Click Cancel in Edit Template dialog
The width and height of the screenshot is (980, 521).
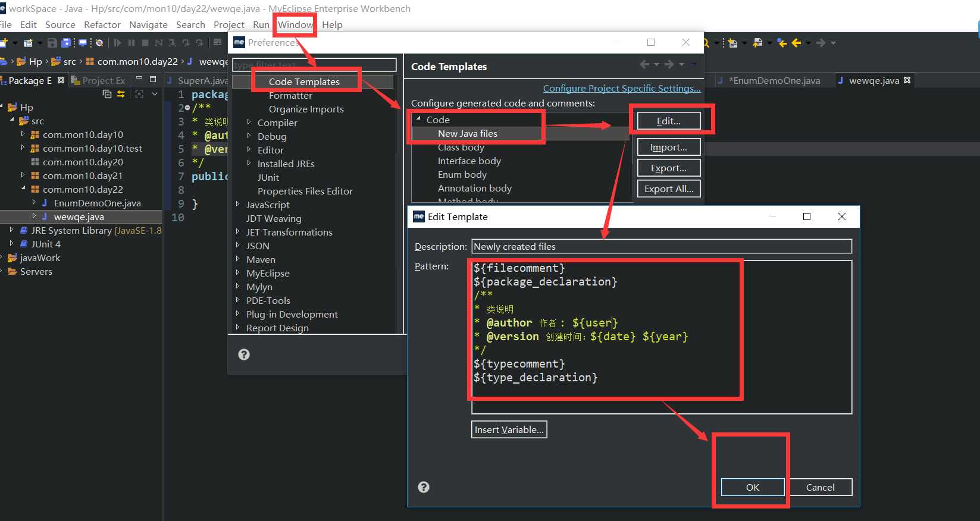pyautogui.click(x=820, y=487)
